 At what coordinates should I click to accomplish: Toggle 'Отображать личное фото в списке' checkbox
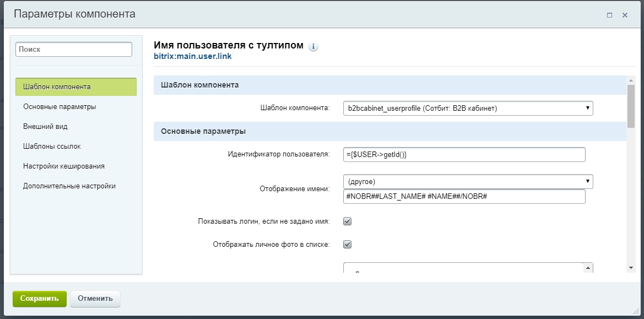pos(348,244)
